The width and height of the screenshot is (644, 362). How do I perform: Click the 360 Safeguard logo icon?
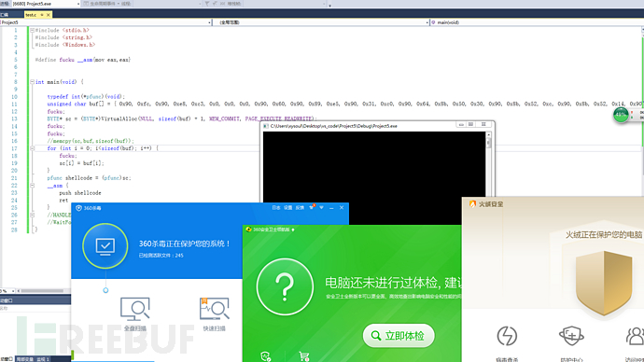point(248,230)
